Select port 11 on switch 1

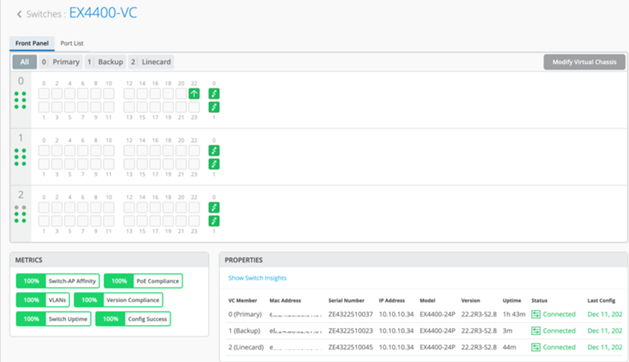point(109,164)
